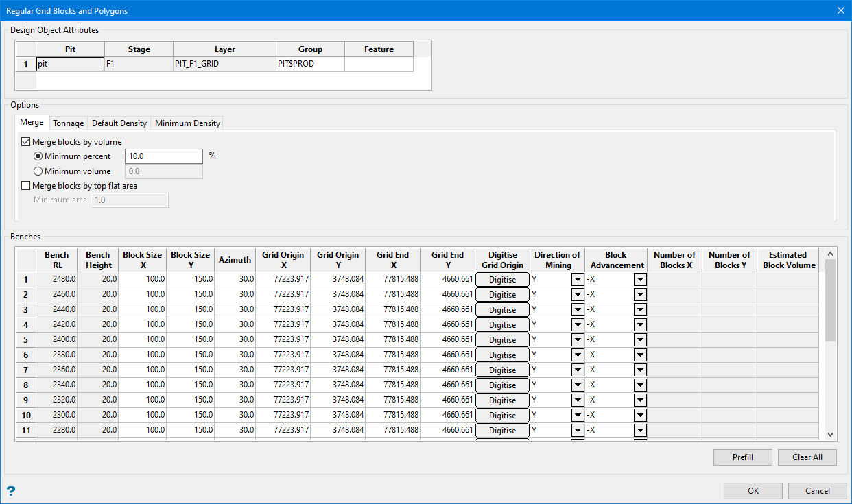The height and width of the screenshot is (504, 852).
Task: Close the Regular Grid Blocks dialog
Action: coord(840,10)
